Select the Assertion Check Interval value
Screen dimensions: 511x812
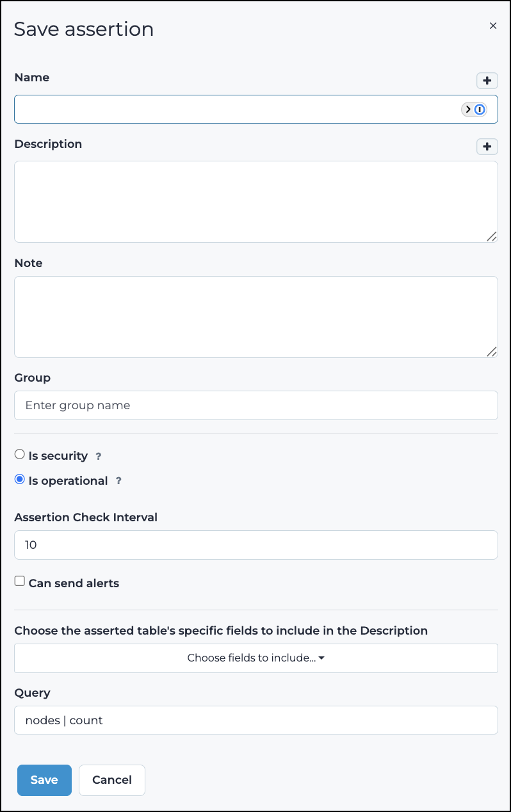(x=255, y=544)
